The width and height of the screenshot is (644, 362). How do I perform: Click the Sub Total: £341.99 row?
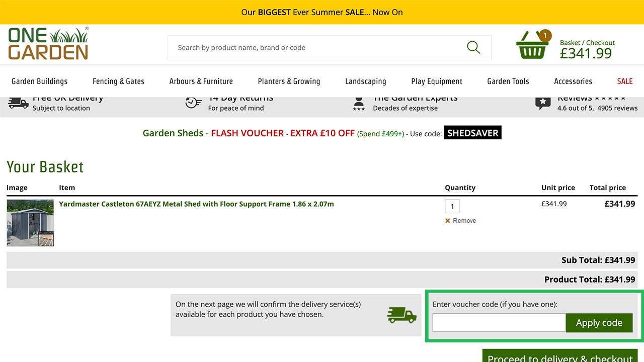322,260
